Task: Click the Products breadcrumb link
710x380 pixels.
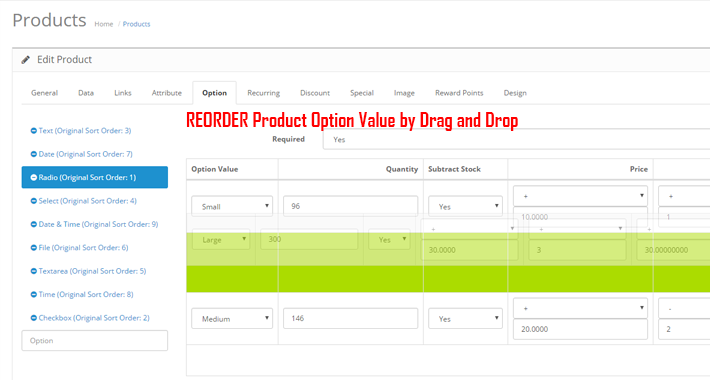Action: 136,24
